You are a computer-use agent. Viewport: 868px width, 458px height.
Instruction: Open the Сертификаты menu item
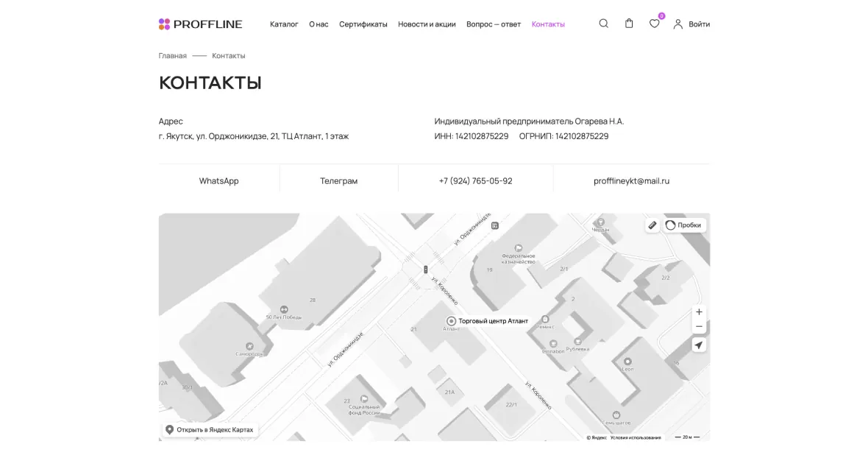(x=363, y=24)
